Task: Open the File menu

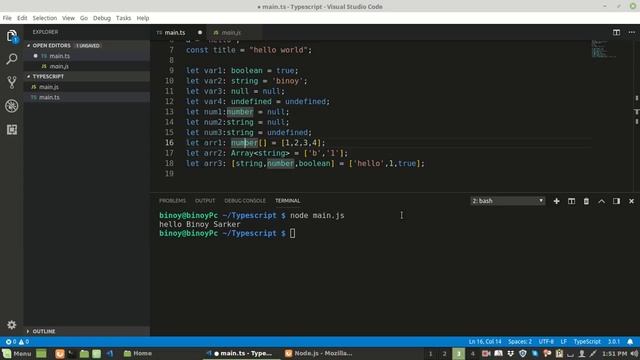Action: pyautogui.click(x=7, y=18)
